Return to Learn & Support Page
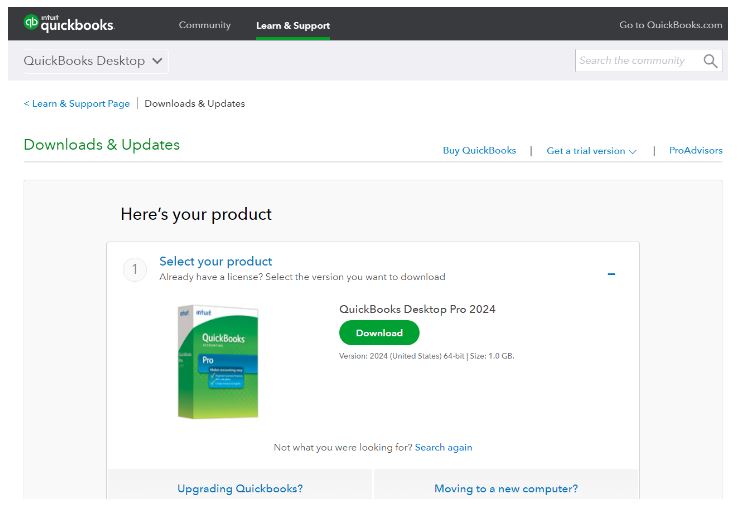Viewport: 738px width, 513px height. click(77, 104)
